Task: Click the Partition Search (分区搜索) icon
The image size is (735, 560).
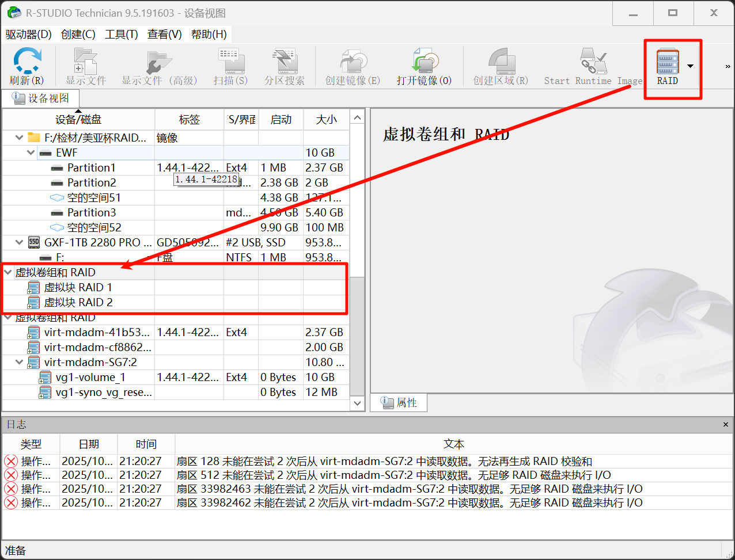Action: tap(285, 62)
